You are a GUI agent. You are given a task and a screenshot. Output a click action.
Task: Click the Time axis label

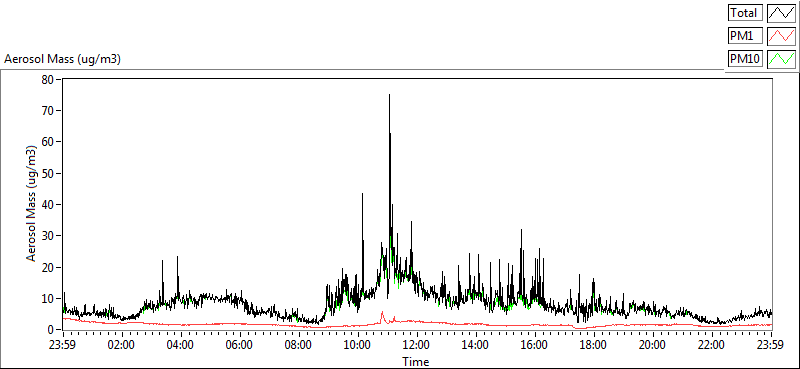tap(415, 362)
